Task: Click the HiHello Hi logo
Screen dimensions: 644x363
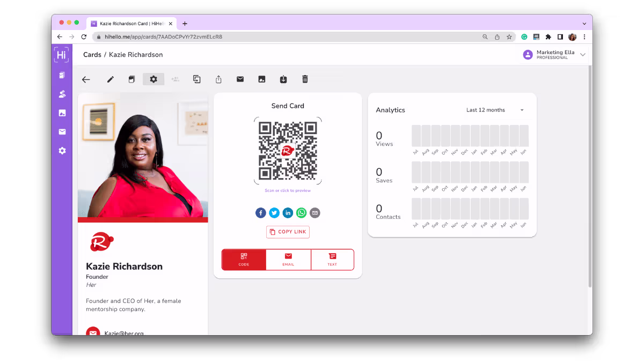Action: 62,55
